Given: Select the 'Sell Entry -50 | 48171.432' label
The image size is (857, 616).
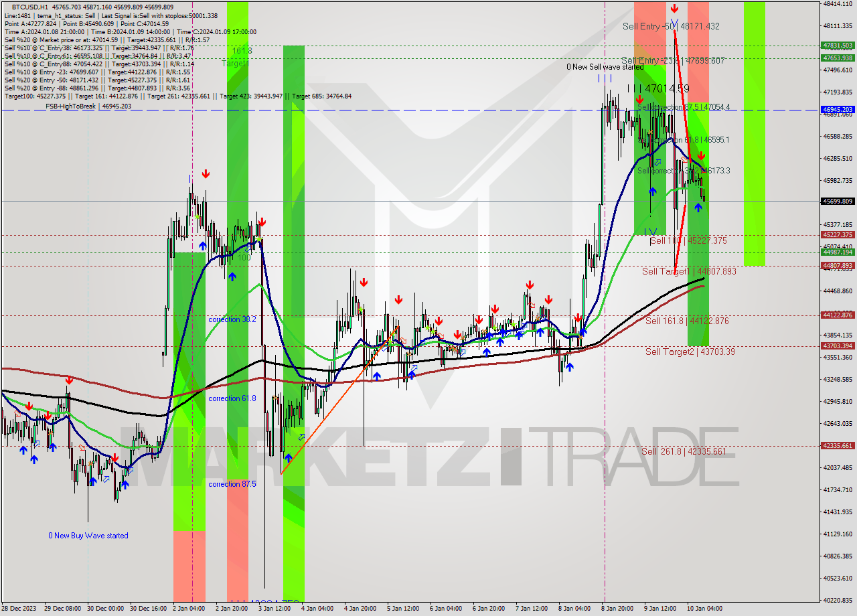Looking at the screenshot, I should coord(671,26).
